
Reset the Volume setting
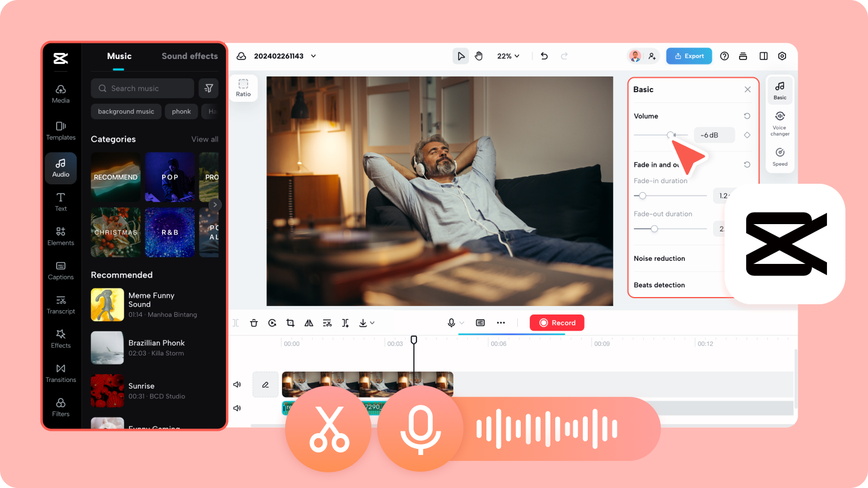(747, 116)
